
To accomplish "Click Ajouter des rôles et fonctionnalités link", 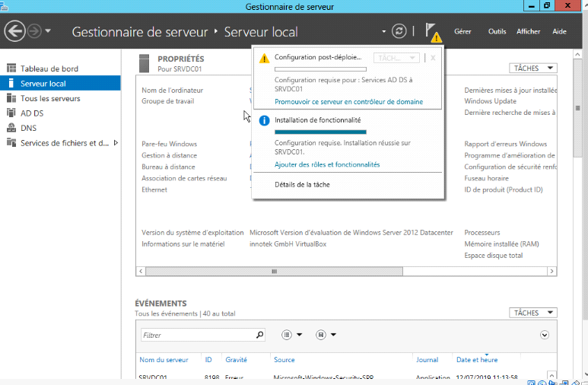I will (327, 164).
